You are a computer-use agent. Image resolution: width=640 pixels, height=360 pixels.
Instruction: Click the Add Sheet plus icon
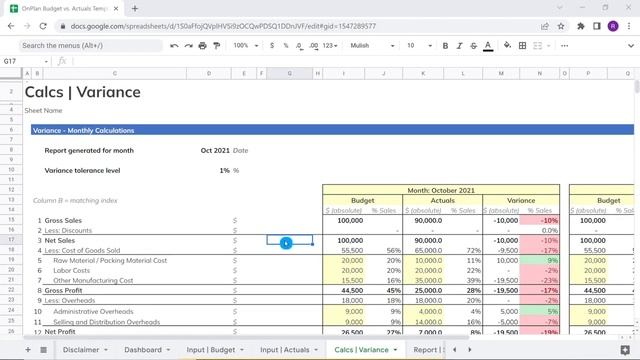pyautogui.click(x=28, y=350)
